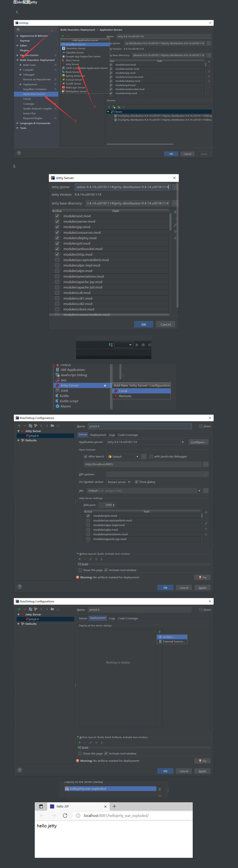Click wrench edit defaults icon in Server-tab Run/Debug dialog
238x868 pixels.
click(36, 426)
